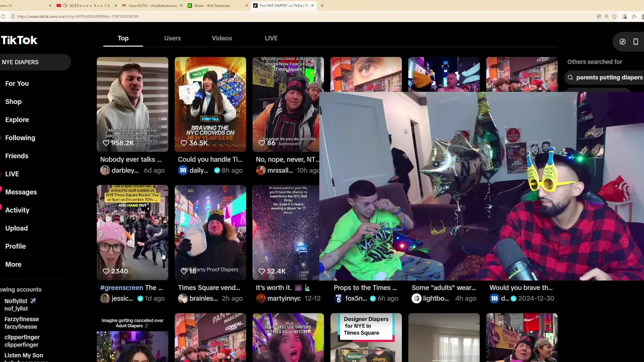Open lightbo's profile avatar

tap(416, 299)
